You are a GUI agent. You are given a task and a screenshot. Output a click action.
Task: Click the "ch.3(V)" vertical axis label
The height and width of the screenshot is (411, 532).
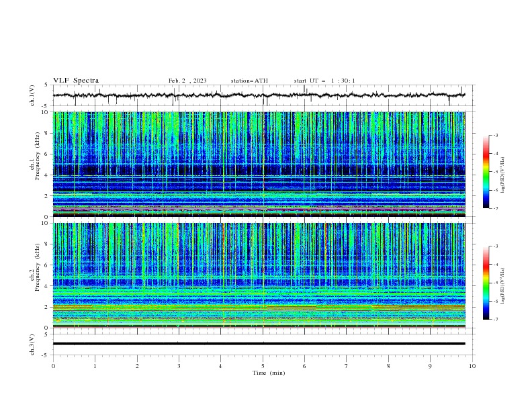click(x=32, y=345)
